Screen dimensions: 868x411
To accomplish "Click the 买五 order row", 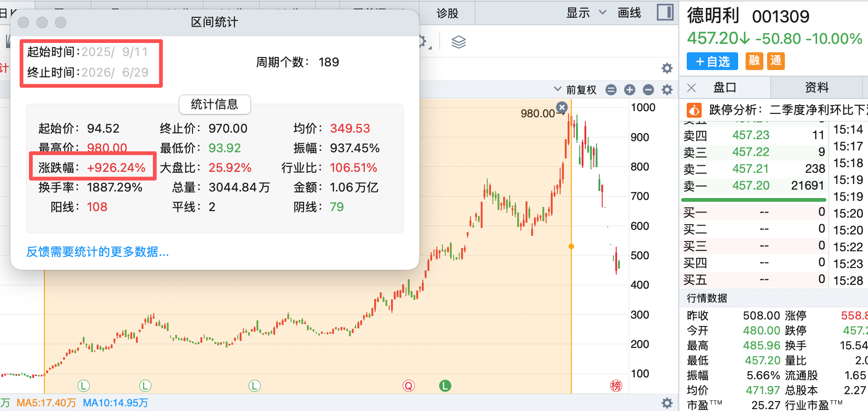I will 754,280.
